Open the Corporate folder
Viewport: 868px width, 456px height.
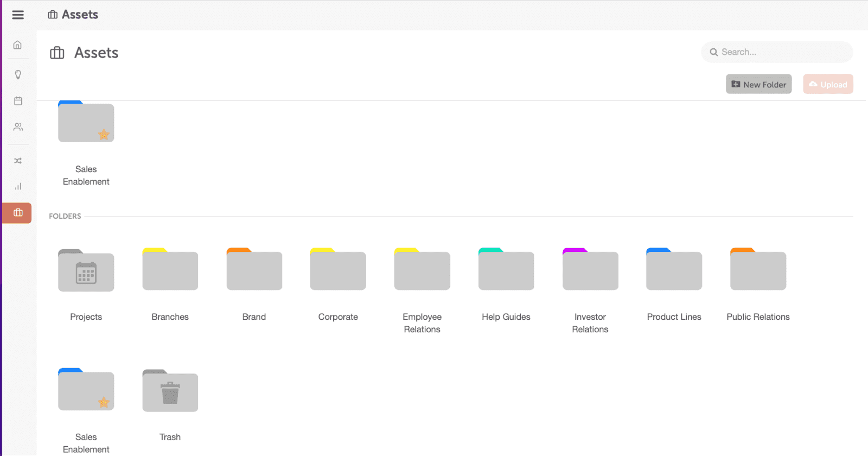pos(338,269)
